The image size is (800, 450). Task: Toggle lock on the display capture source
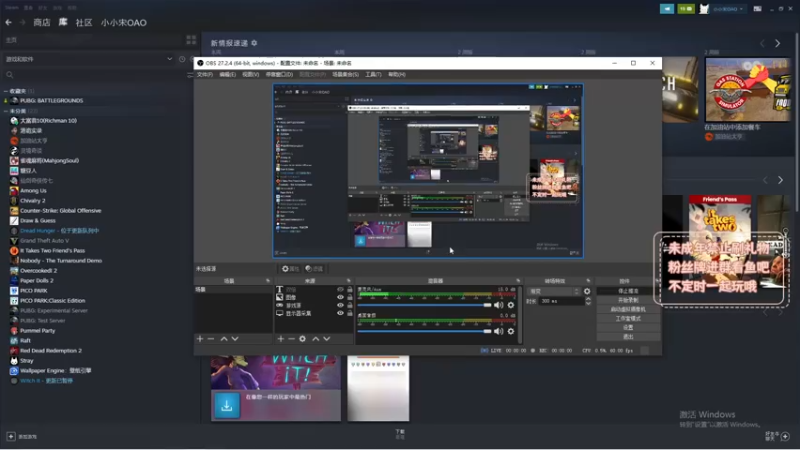tap(349, 313)
